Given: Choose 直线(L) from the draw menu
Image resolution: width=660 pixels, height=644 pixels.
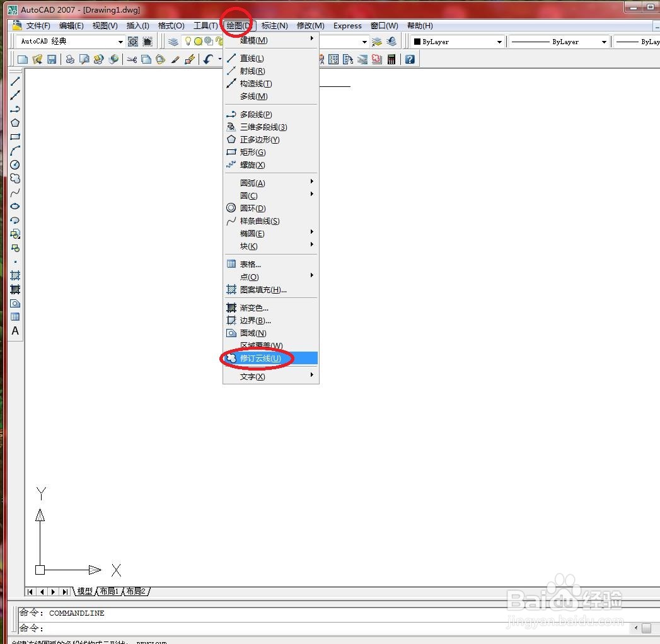Looking at the screenshot, I should [x=270, y=58].
